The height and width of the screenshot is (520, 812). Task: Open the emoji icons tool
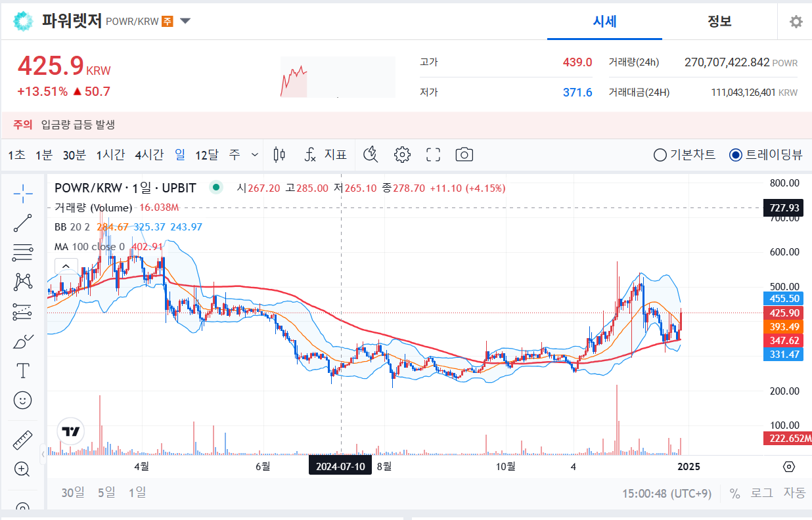[23, 400]
